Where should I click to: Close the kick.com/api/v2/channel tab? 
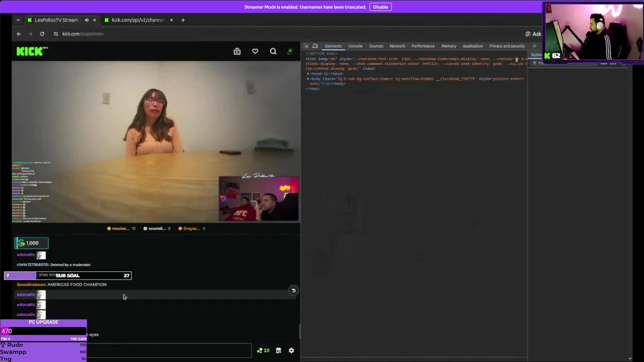click(x=171, y=20)
